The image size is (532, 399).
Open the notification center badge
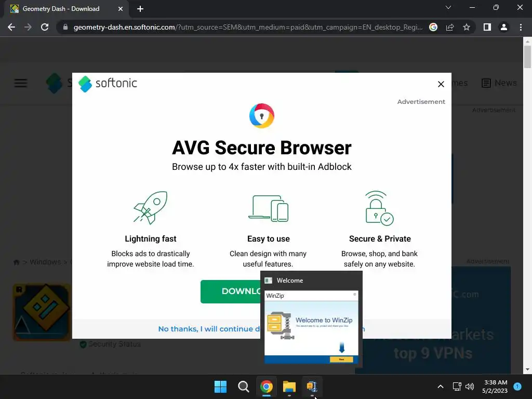pyautogui.click(x=517, y=387)
